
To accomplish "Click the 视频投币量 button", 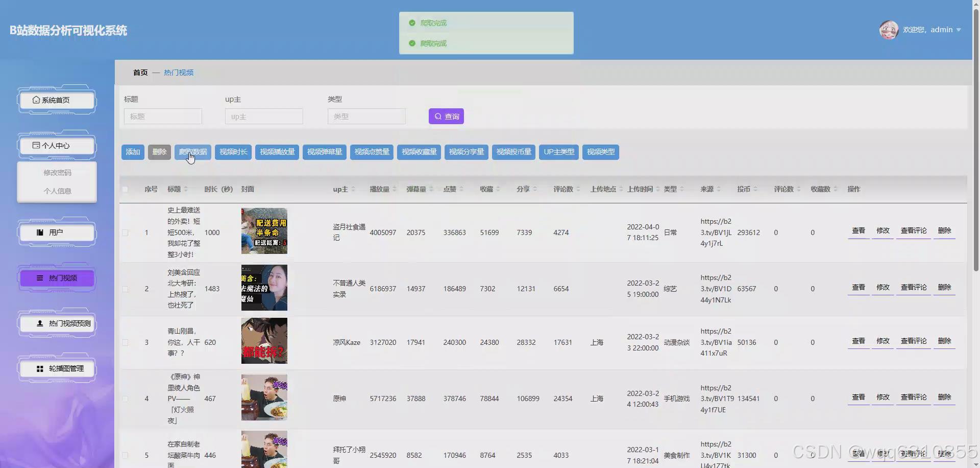I will click(513, 152).
